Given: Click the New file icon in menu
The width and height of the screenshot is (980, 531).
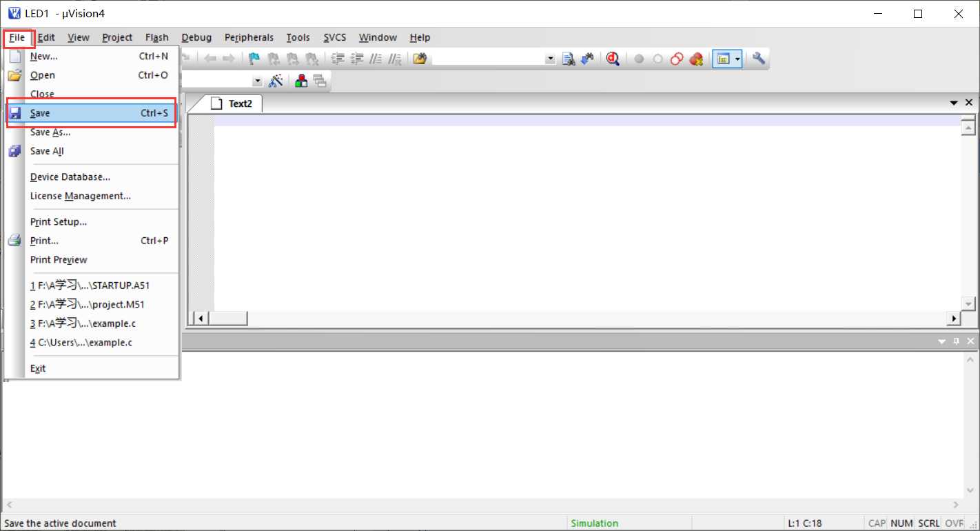Looking at the screenshot, I should (15, 57).
